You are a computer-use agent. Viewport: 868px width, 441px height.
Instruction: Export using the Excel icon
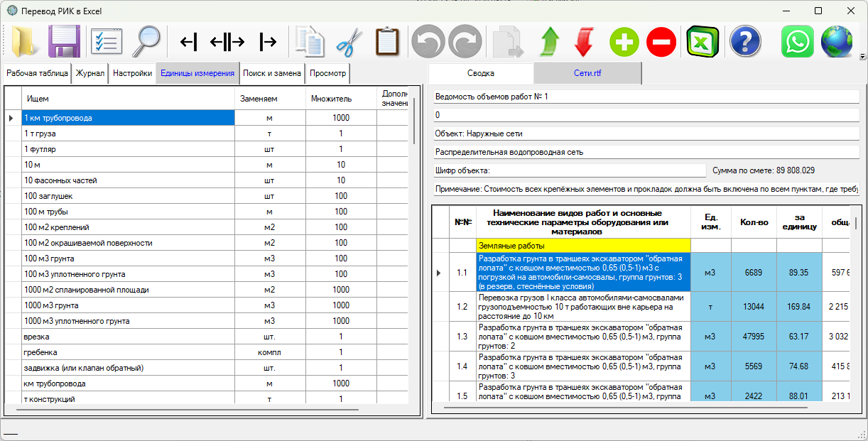tap(702, 42)
